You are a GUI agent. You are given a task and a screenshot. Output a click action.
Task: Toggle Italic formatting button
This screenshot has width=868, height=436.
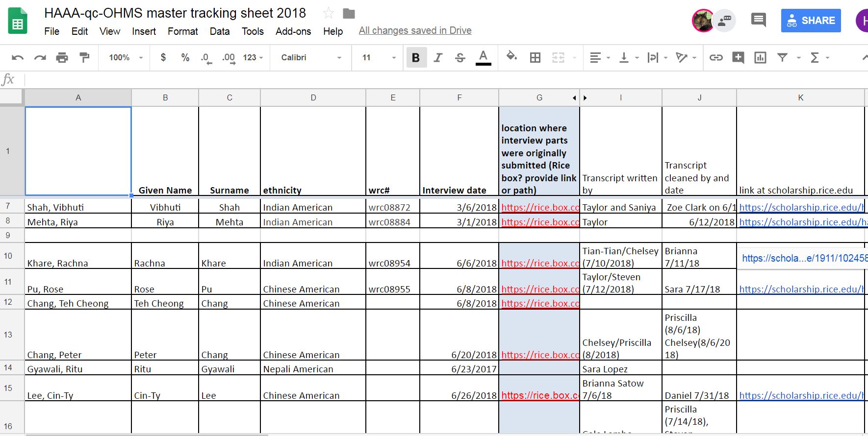[x=438, y=58]
